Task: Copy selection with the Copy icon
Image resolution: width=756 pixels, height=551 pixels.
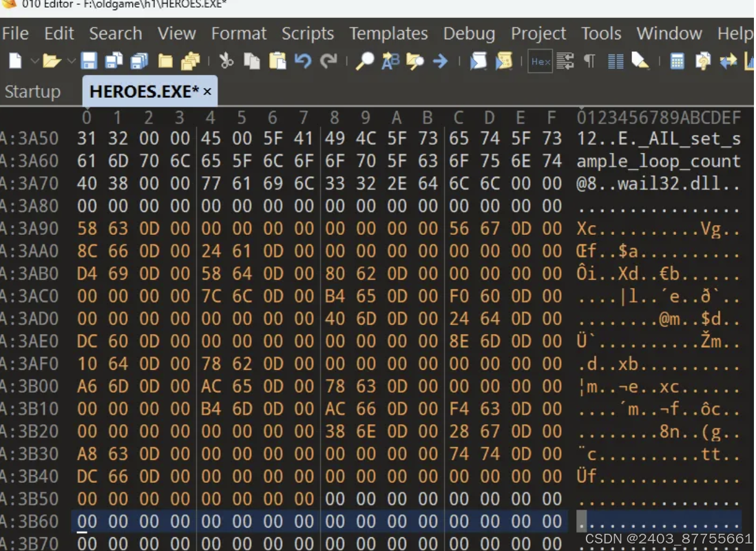Action: coord(252,61)
